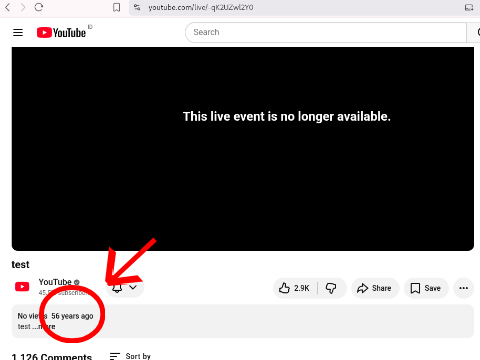480x360 pixels.
Task: Click the browser forward arrow
Action: pos(23,7)
